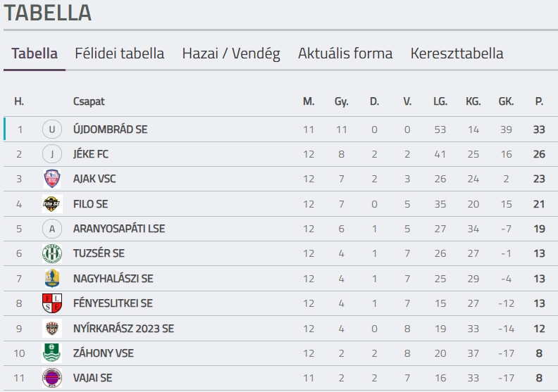Select the Aktuális forma tab
This screenshot has height=392, width=558.
point(345,53)
